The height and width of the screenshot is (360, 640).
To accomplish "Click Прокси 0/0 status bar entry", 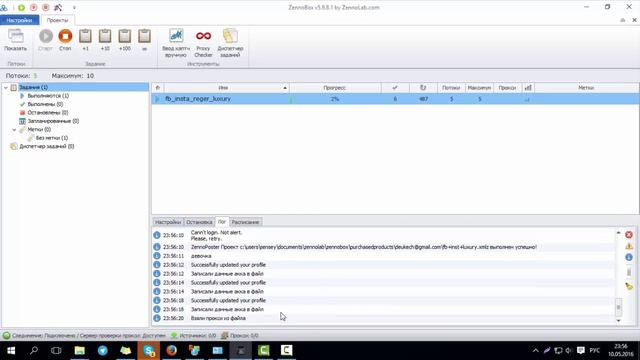I will pyautogui.click(x=240, y=336).
